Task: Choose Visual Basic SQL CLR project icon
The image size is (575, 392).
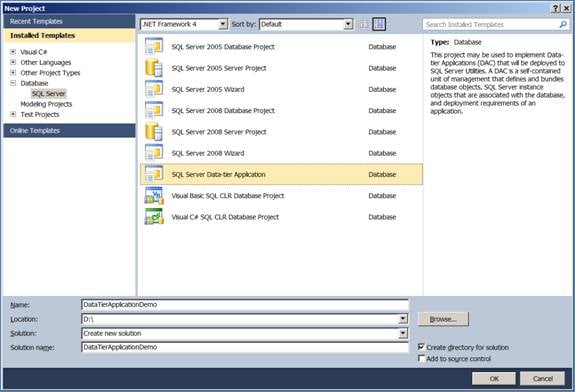Action: [154, 195]
